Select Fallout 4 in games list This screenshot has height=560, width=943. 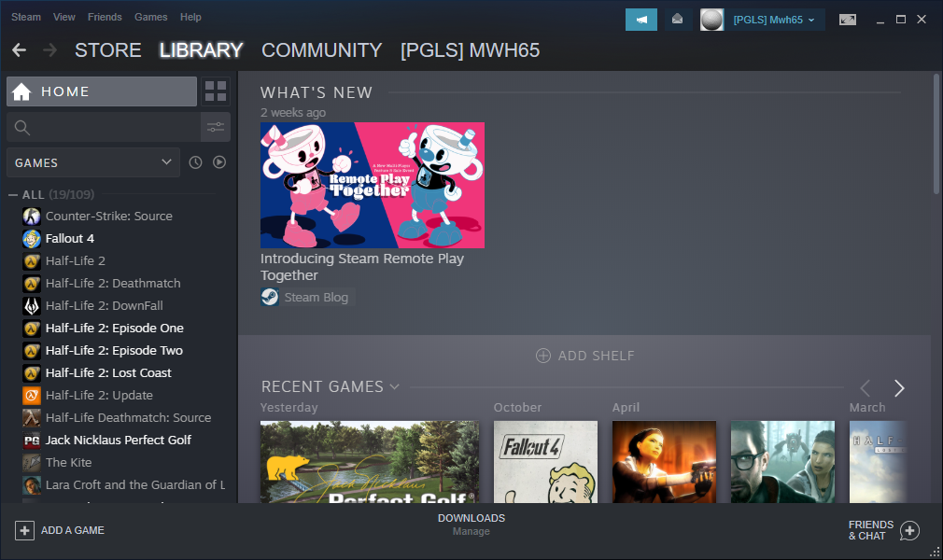(x=70, y=238)
